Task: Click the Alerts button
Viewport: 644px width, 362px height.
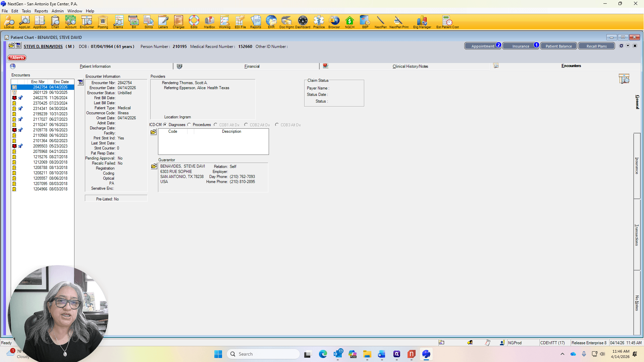Action: pos(17,58)
